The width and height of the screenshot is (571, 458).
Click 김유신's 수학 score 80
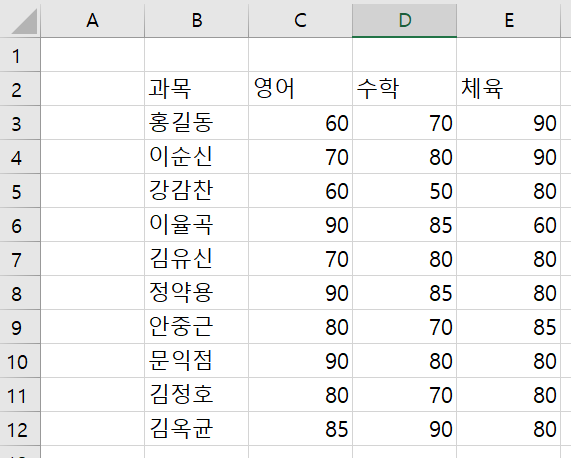(x=405, y=259)
